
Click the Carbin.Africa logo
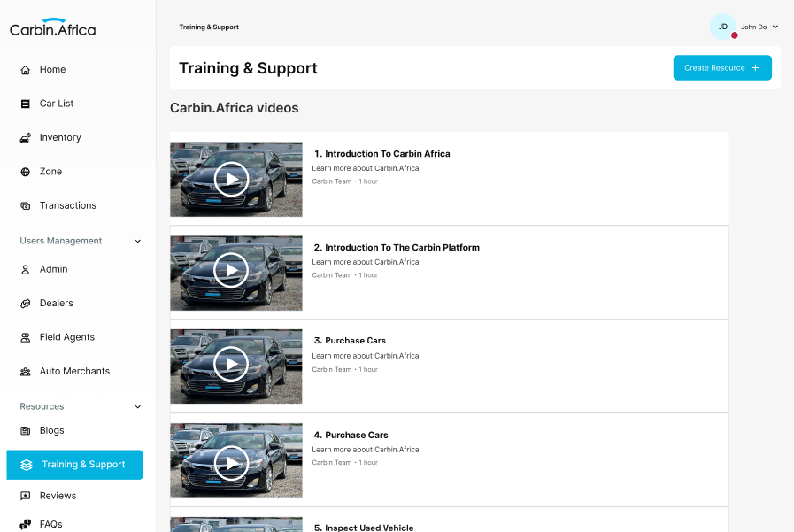[x=53, y=28]
